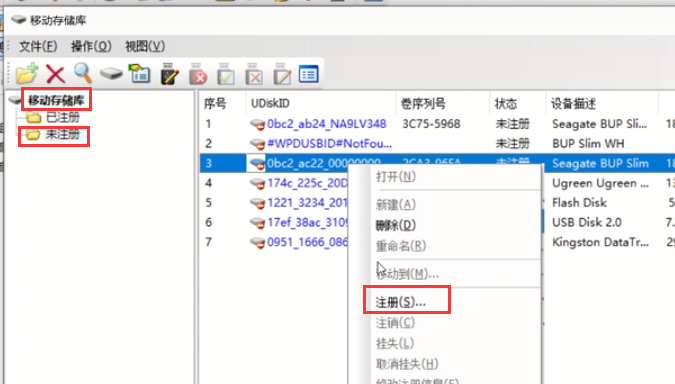Select the entry beginning 17ef_38ac_310
675x384 pixels.
307,223
